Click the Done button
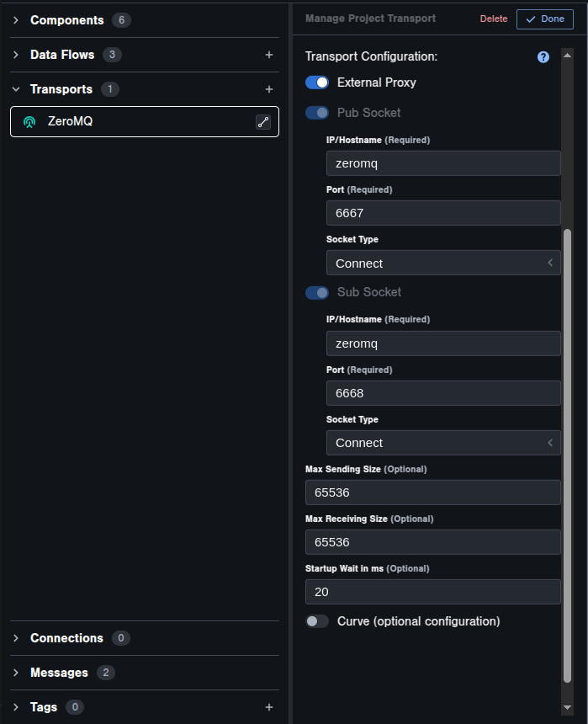Screen dimensions: 588x724 pos(544,19)
